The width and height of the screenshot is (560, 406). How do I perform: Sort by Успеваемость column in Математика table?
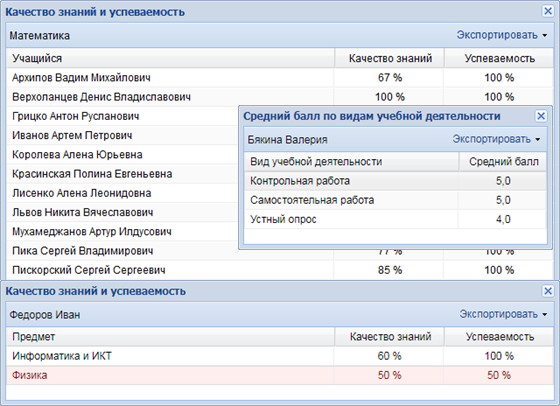499,58
